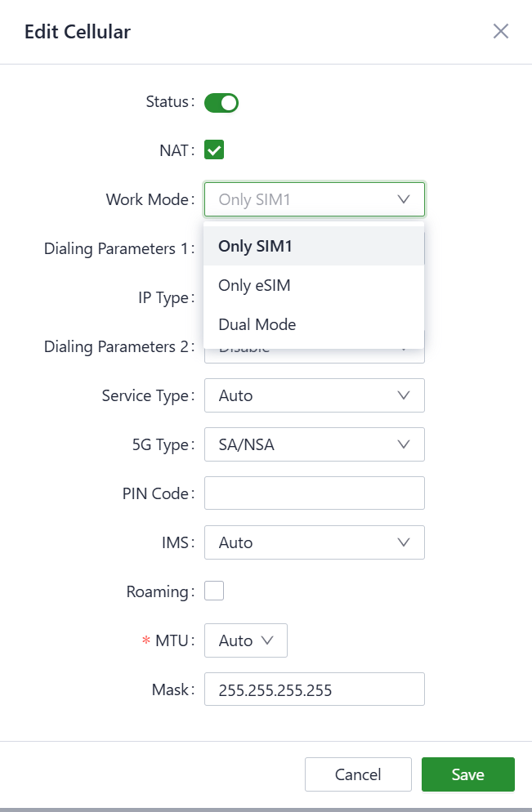Uncheck the NAT checkbox

point(214,150)
